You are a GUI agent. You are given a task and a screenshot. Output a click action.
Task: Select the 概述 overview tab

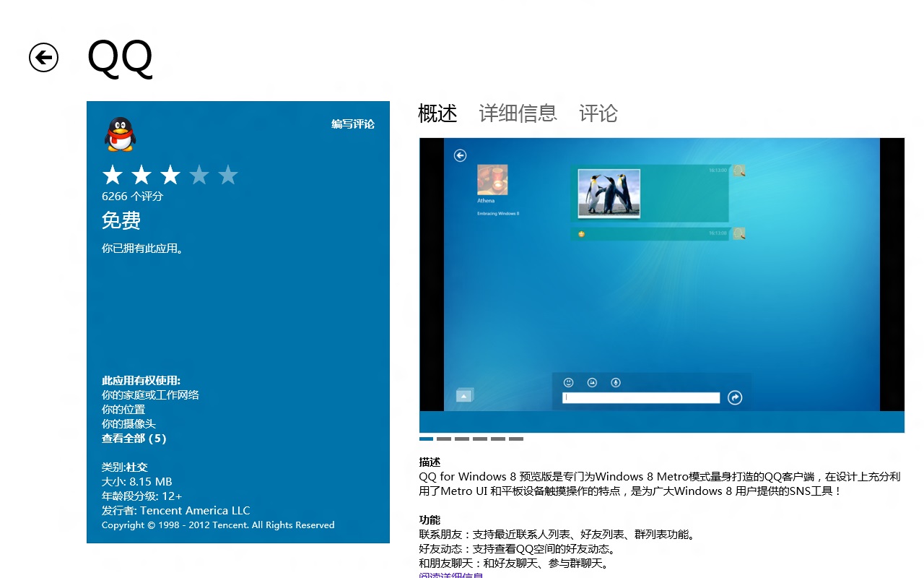[437, 113]
